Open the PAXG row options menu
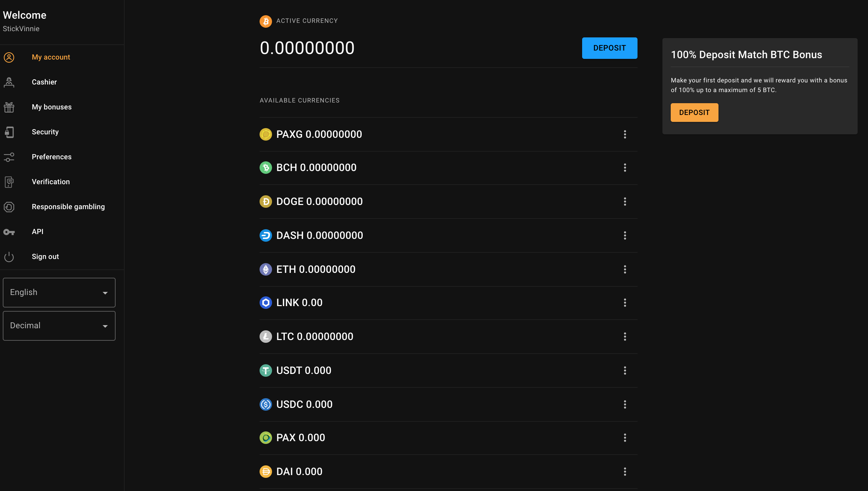This screenshot has width=868, height=491. tap(625, 134)
